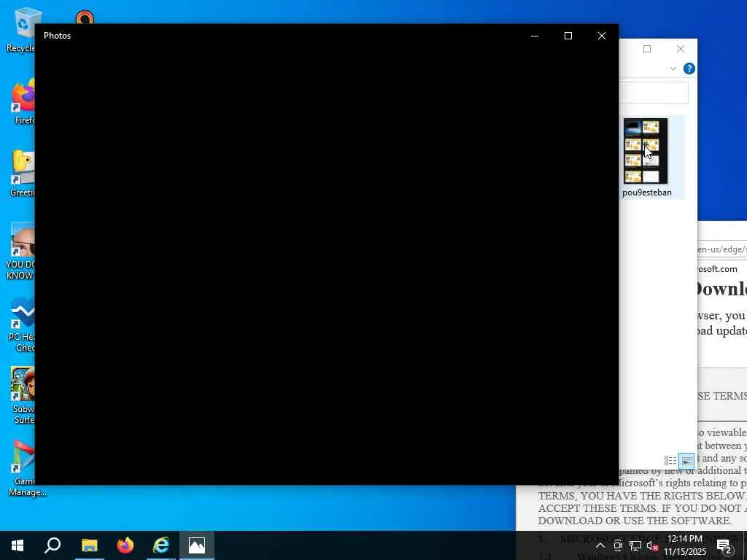This screenshot has width=747, height=560.
Task: Expand the File Explorer ribbon chevron
Action: [x=673, y=69]
